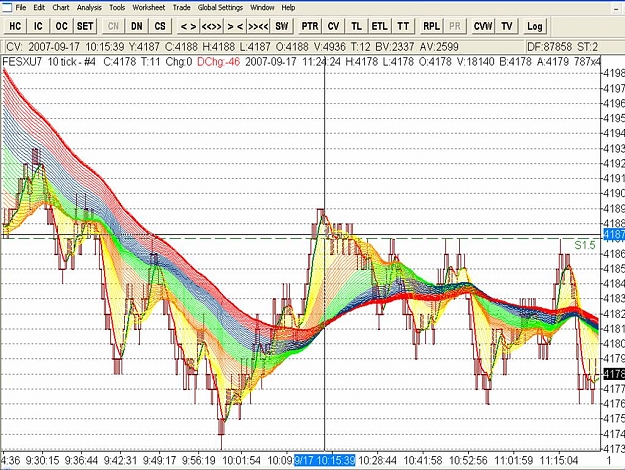Click the '>><<' compress spacing button
This screenshot has height=470, width=625.
[x=258, y=26]
